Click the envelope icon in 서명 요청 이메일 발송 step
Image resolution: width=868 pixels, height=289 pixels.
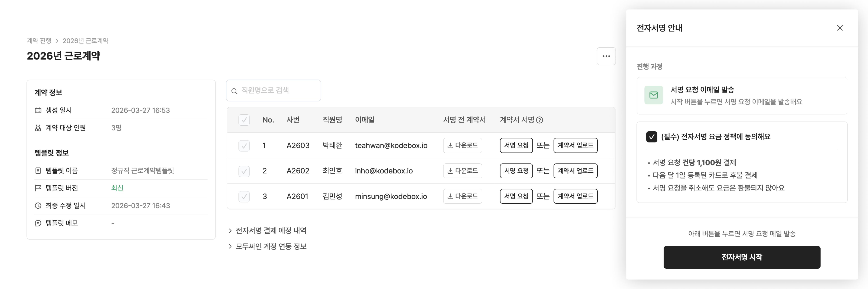[654, 95]
